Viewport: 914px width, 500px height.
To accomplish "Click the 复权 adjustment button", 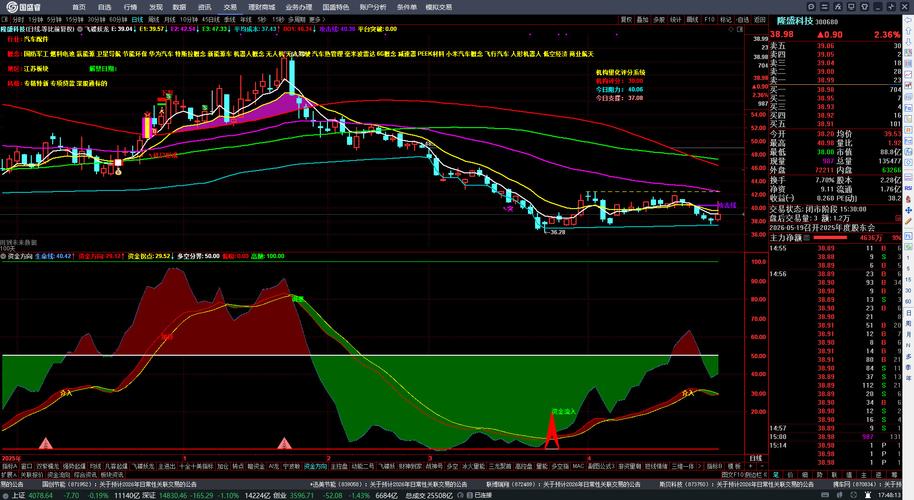I will pos(626,19).
